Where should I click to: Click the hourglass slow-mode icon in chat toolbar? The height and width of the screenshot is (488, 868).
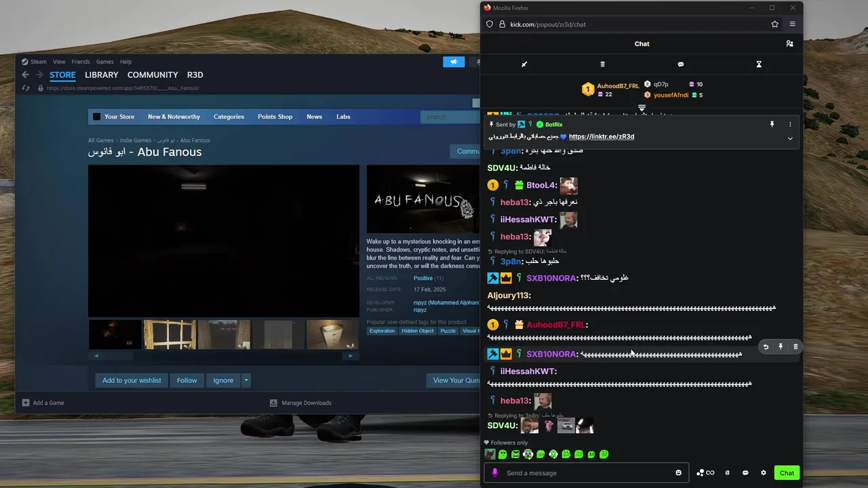pyautogui.click(x=759, y=64)
